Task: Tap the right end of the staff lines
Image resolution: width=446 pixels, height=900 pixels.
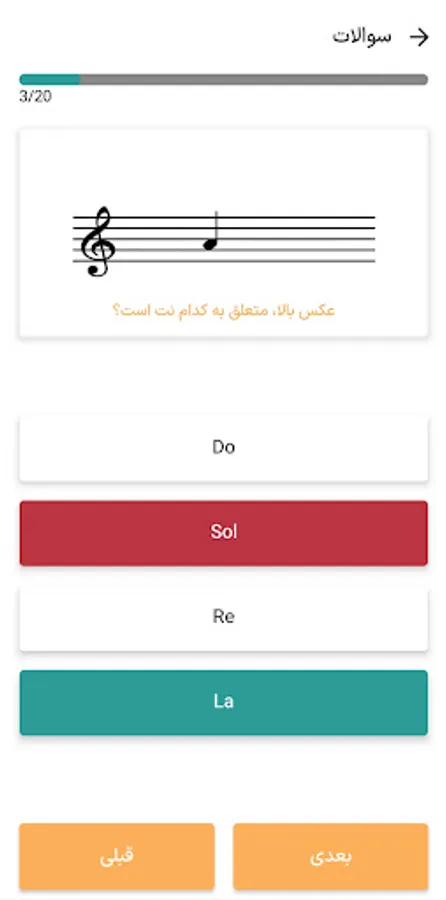Action: point(364,239)
